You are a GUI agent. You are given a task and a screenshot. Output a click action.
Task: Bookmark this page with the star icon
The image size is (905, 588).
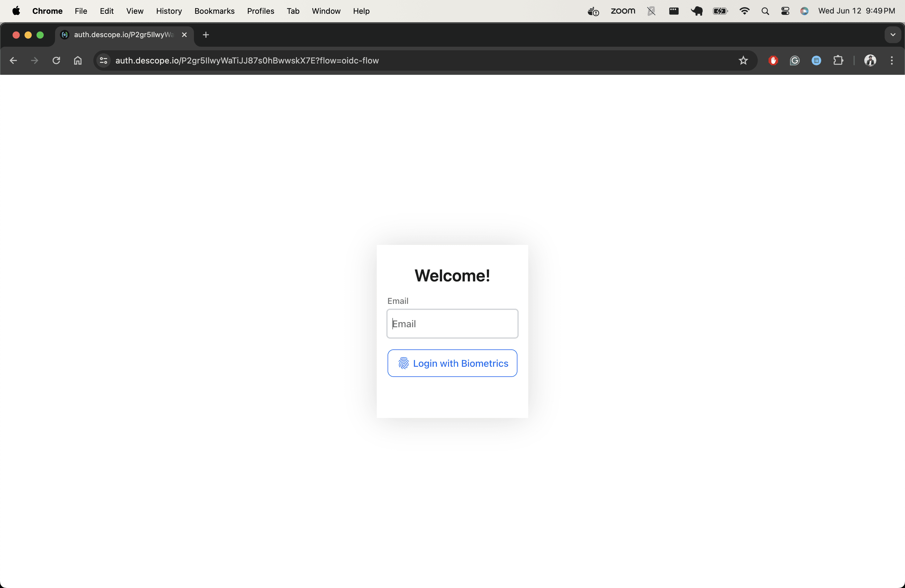coord(743,60)
